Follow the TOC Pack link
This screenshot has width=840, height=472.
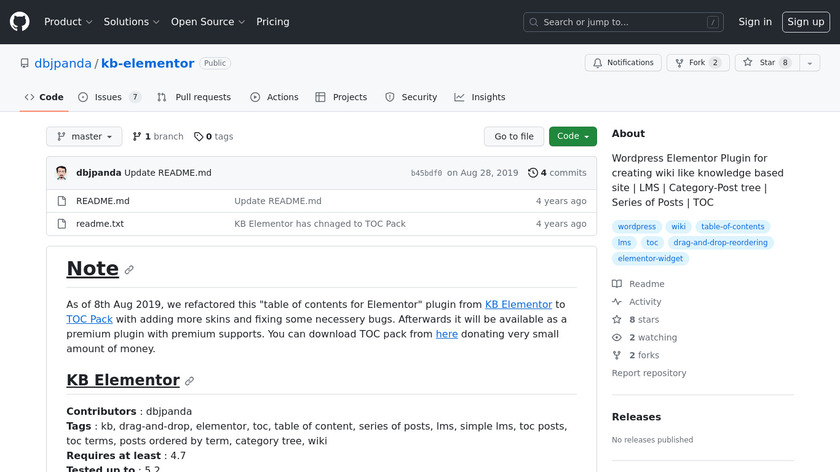click(89, 319)
